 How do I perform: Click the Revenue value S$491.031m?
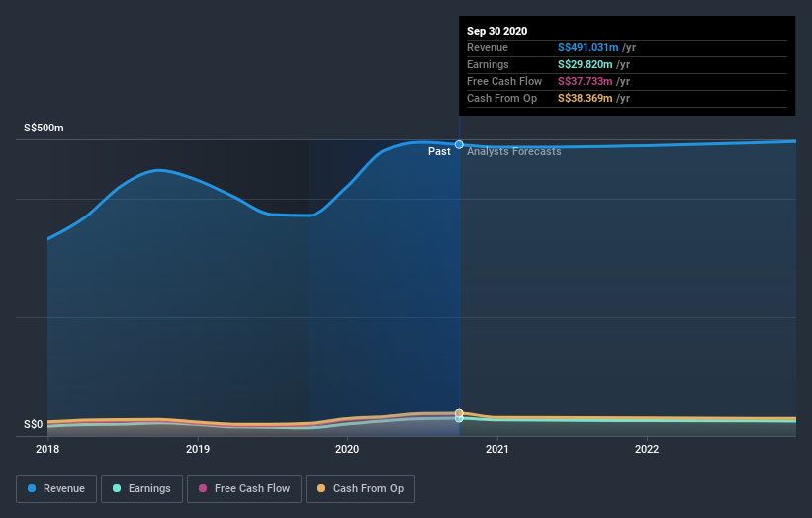[x=587, y=47]
